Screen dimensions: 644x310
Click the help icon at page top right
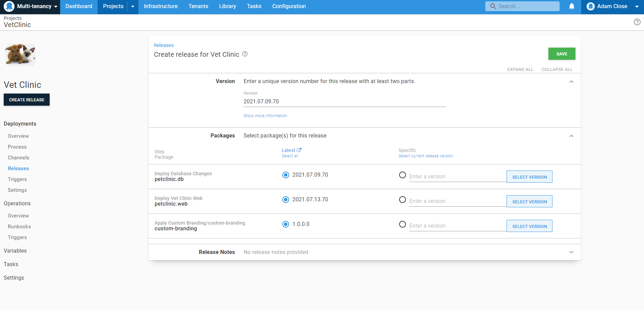pyautogui.click(x=637, y=22)
